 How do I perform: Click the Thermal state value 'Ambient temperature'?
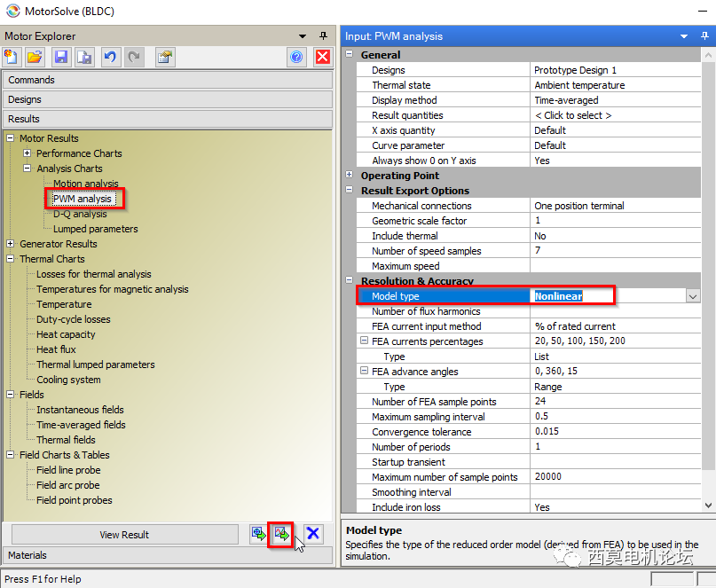(x=615, y=85)
